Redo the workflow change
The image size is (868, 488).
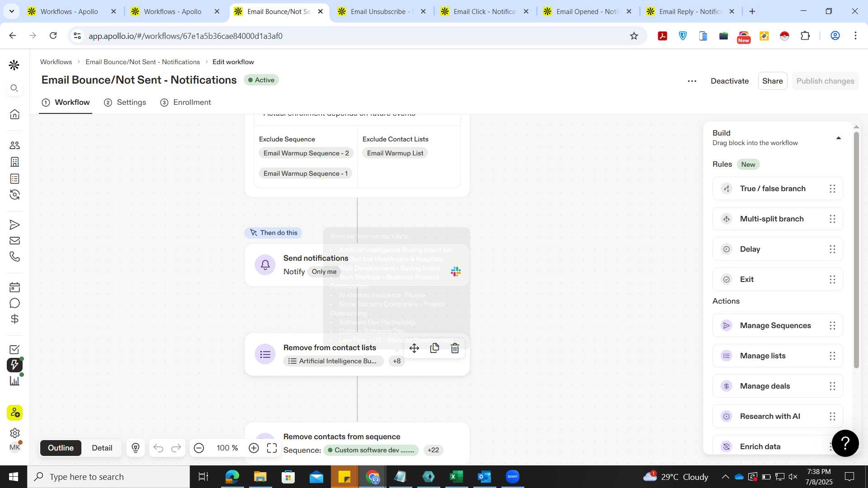point(176,448)
